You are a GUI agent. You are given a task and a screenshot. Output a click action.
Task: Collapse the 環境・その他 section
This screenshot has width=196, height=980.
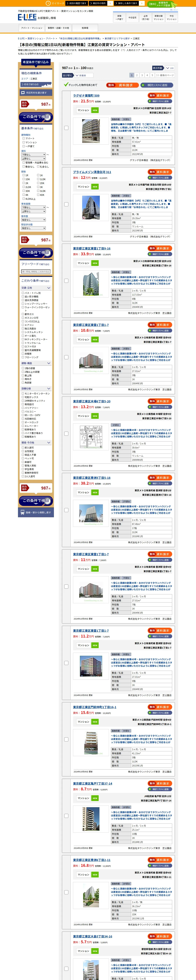click(x=36, y=443)
